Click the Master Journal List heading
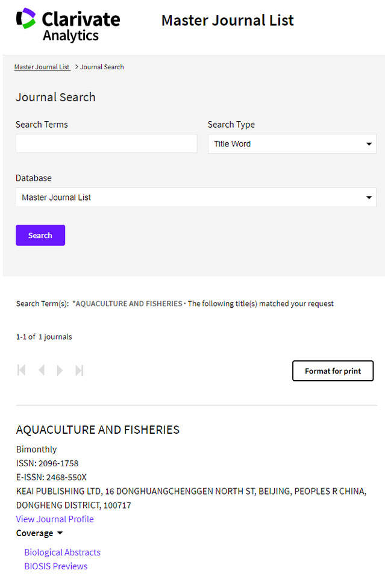The image size is (385, 588). click(x=228, y=20)
